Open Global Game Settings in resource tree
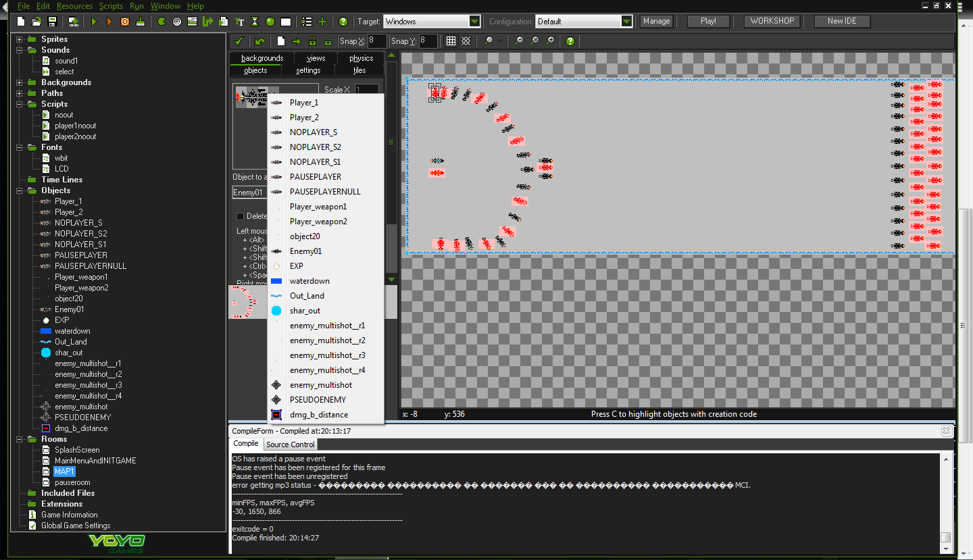 (76, 526)
